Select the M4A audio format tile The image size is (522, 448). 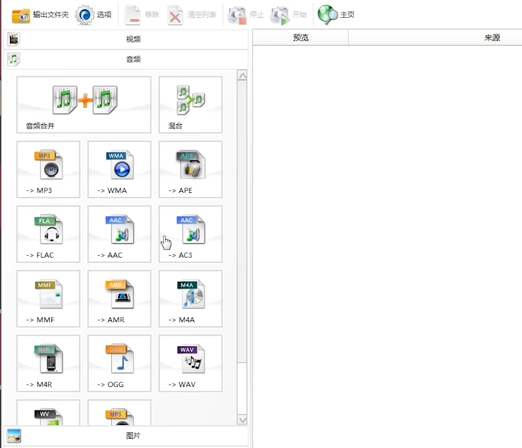pyautogui.click(x=191, y=299)
